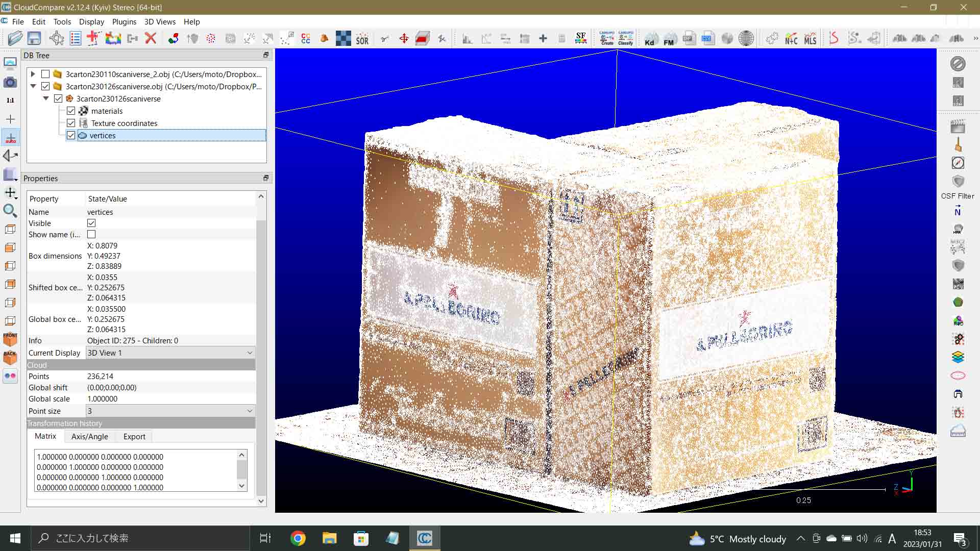980x551 pixels.
Task: Open the Point size dropdown
Action: 250,411
